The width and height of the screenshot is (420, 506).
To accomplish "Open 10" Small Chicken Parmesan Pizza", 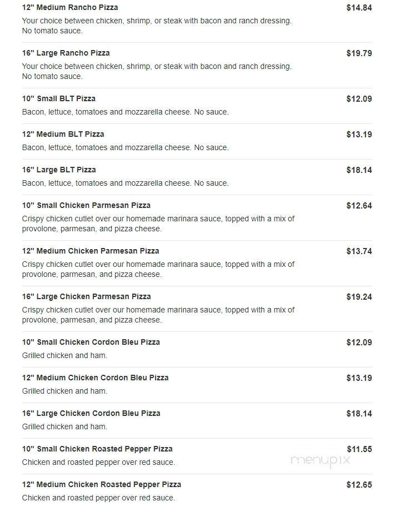I will tap(86, 205).
